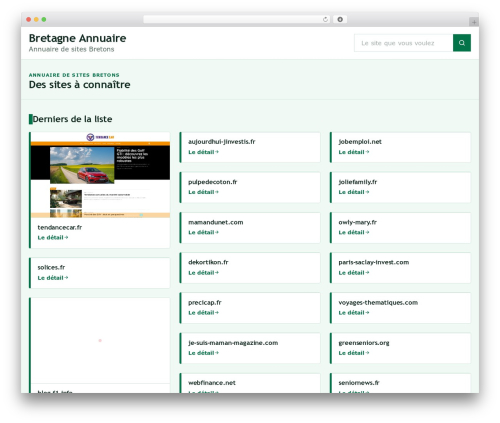Click the green maximize window dot

(44, 19)
